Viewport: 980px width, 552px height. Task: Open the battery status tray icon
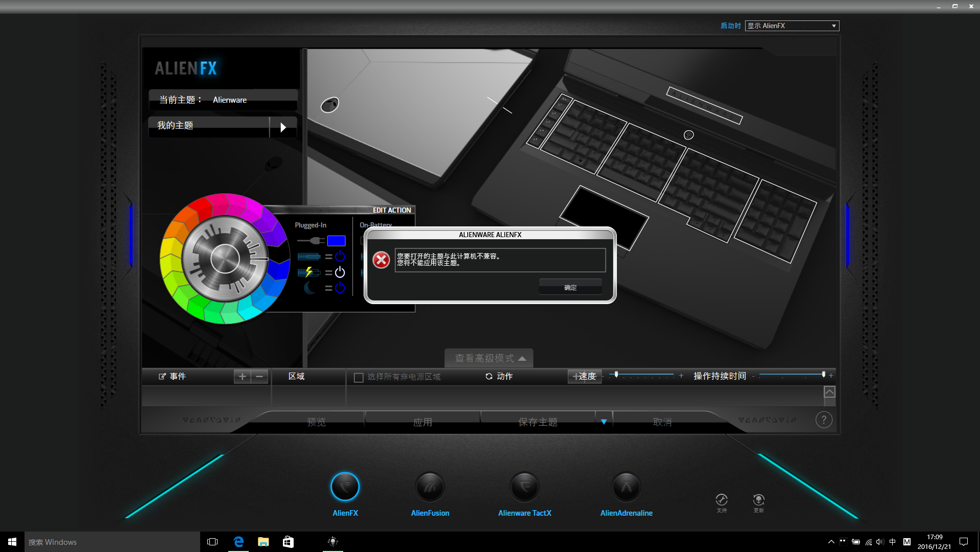(855, 542)
